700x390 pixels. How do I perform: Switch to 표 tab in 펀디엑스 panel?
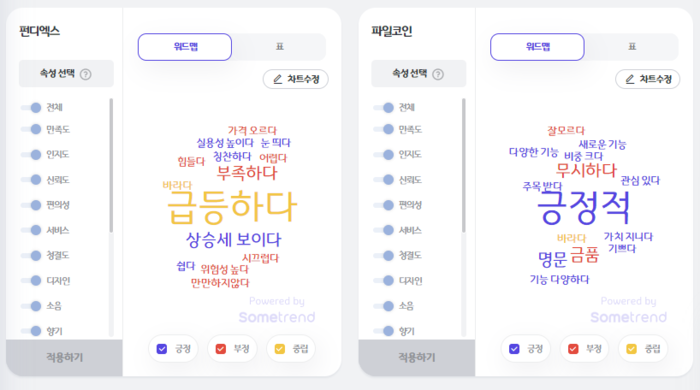[x=279, y=47]
